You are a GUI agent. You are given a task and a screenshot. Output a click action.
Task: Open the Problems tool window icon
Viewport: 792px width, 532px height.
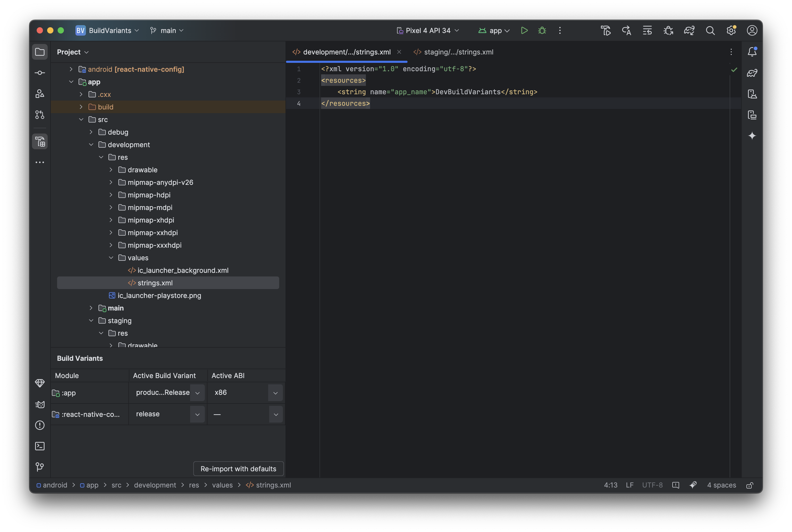click(40, 425)
